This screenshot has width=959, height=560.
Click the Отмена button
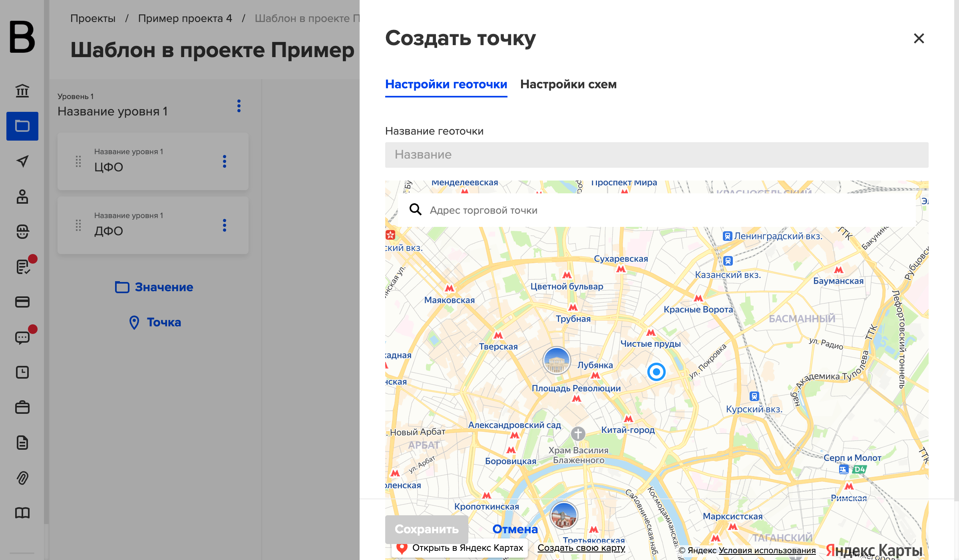click(x=515, y=529)
